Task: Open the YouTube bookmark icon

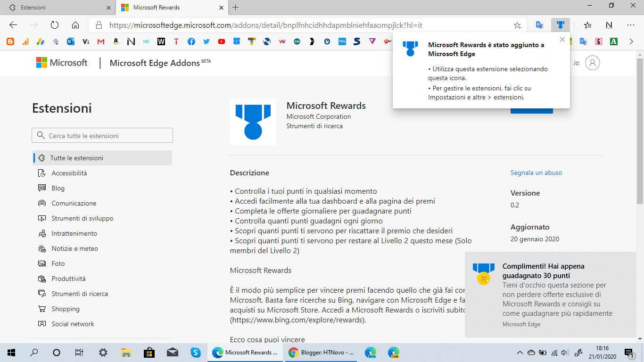Action: (x=222, y=41)
